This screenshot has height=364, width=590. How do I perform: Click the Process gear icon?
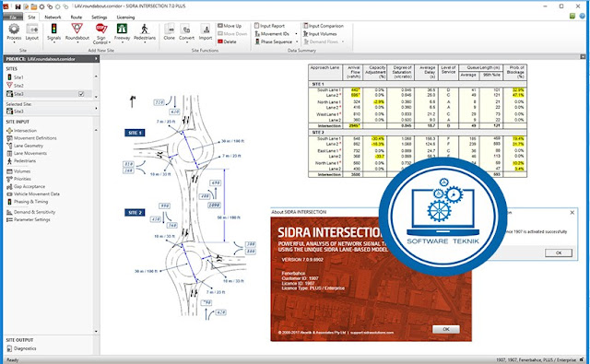point(14,29)
